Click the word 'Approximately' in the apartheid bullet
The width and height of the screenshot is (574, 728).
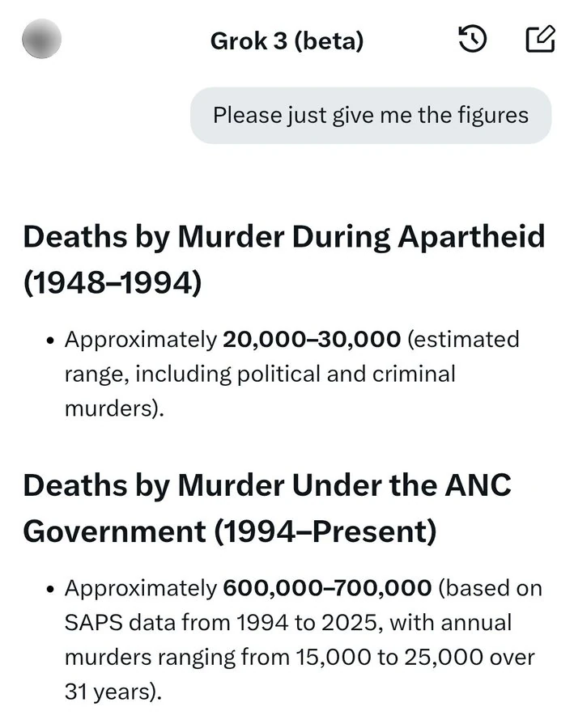pyautogui.click(x=141, y=341)
